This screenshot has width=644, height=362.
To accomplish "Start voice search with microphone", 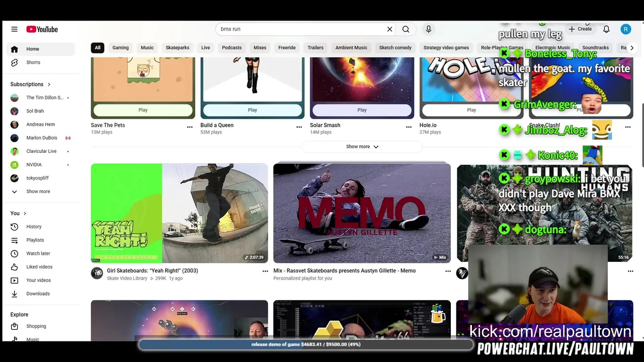I will click(429, 29).
